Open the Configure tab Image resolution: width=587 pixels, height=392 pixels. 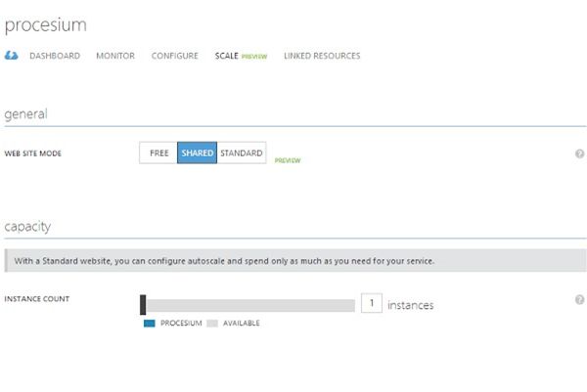174,56
